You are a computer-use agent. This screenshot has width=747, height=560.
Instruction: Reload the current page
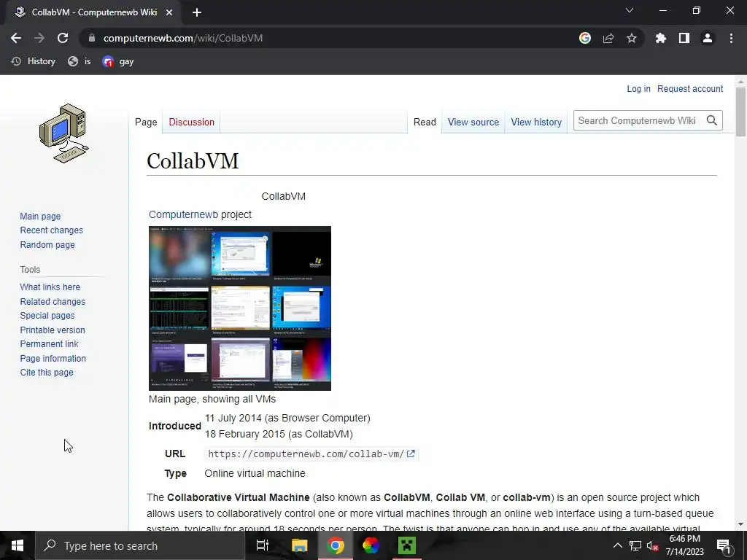click(63, 38)
